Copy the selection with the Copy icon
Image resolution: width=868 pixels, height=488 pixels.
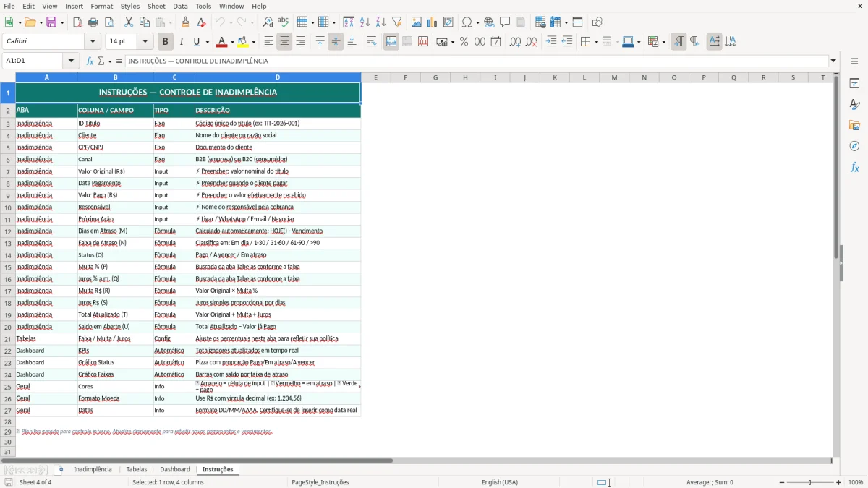[x=145, y=22]
